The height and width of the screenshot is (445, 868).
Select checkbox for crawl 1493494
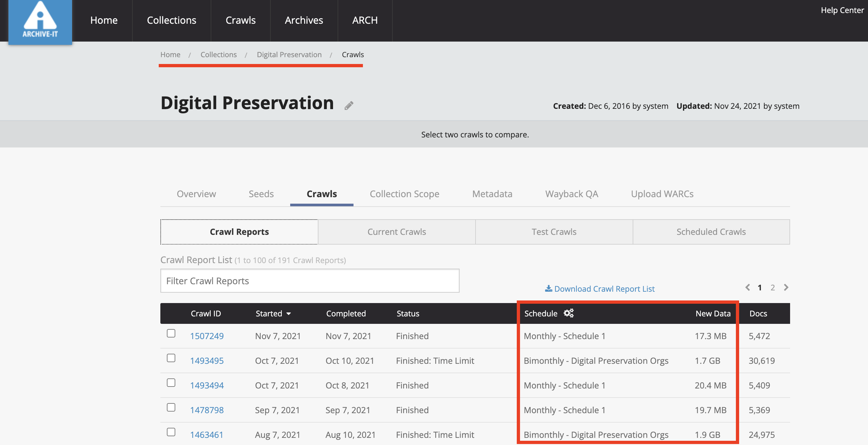point(171,383)
